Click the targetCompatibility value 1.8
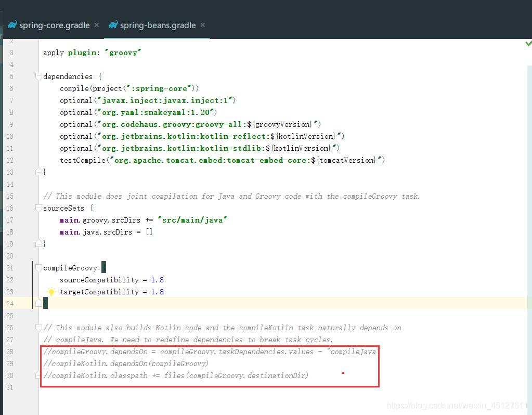This screenshot has height=415, width=532. coord(158,292)
